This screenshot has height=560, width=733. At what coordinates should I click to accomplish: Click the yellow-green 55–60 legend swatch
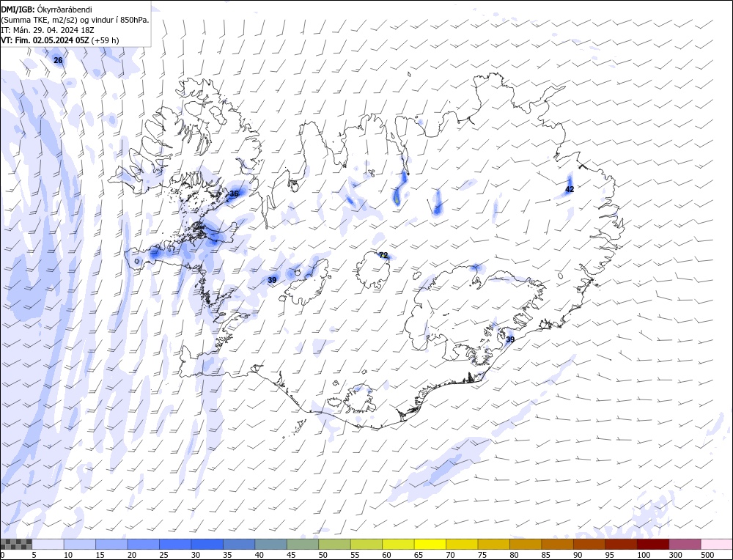pos(366,544)
